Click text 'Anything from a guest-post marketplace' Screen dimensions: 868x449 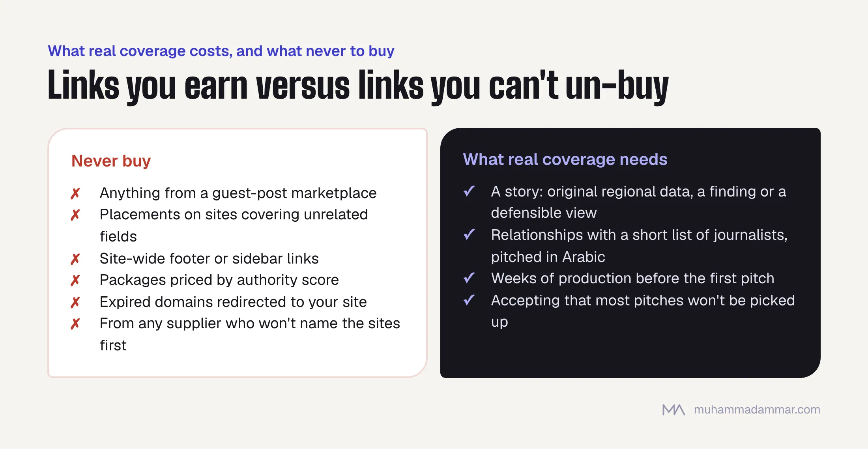pos(238,193)
